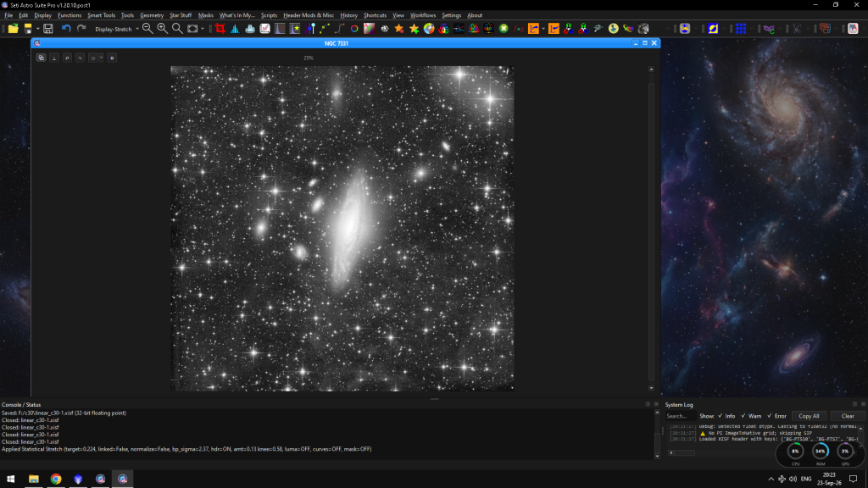The width and height of the screenshot is (868, 488).
Task: Open the blue Histogram tool
Action: (x=235, y=29)
